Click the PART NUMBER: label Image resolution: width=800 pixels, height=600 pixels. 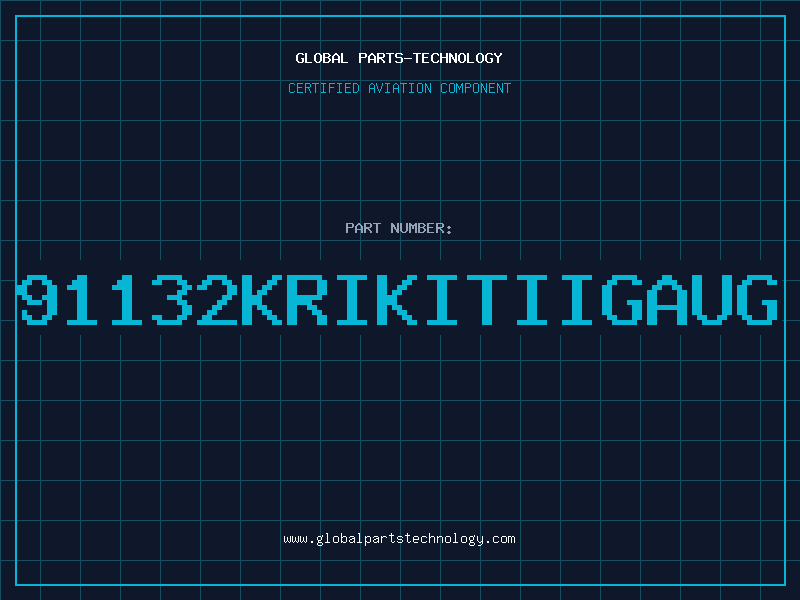pos(399,228)
